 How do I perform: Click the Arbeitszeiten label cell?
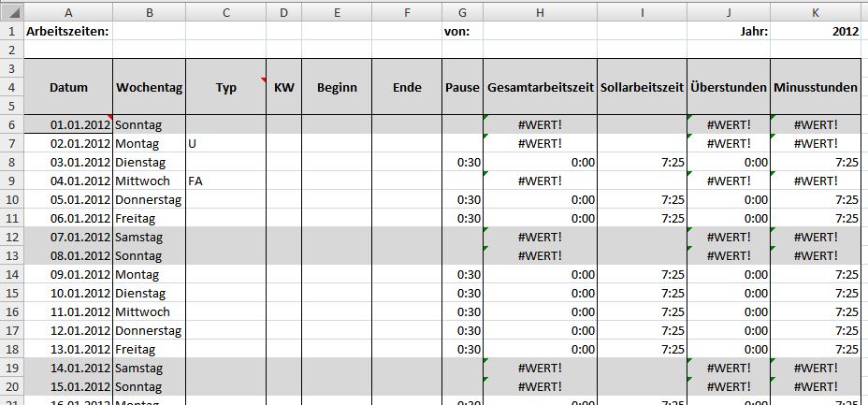click(68, 31)
